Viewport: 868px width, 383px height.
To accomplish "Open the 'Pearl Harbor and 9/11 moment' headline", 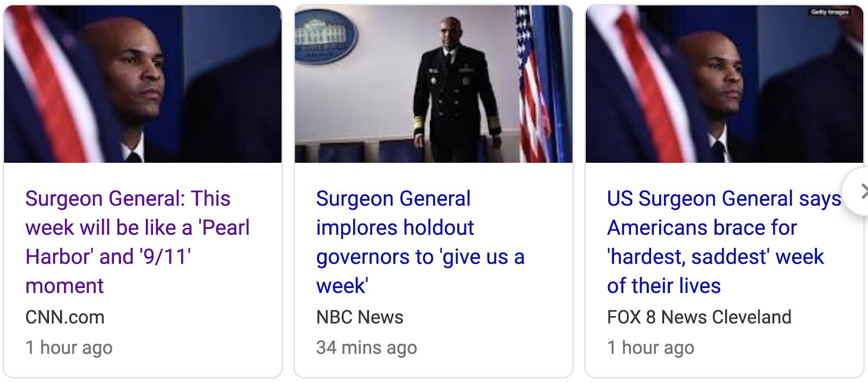I will (138, 242).
